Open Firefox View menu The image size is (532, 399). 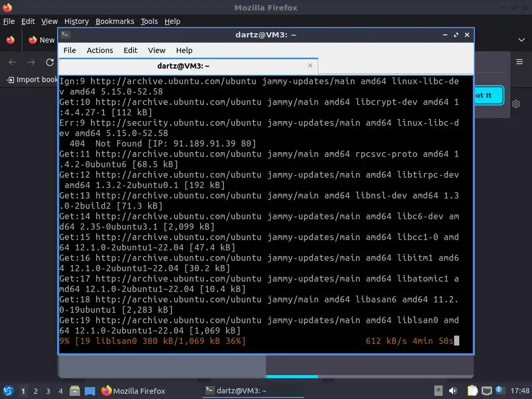[x=49, y=21]
